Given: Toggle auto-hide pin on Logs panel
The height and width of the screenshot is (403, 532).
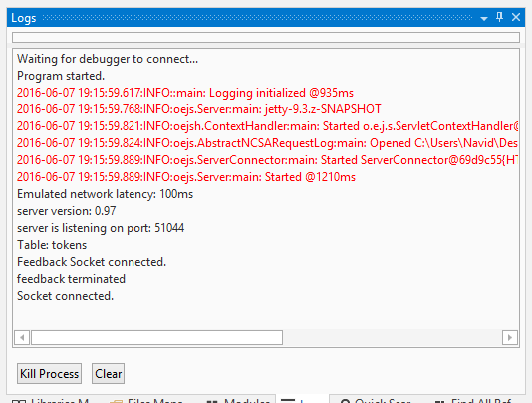Looking at the screenshot, I should (499, 17).
